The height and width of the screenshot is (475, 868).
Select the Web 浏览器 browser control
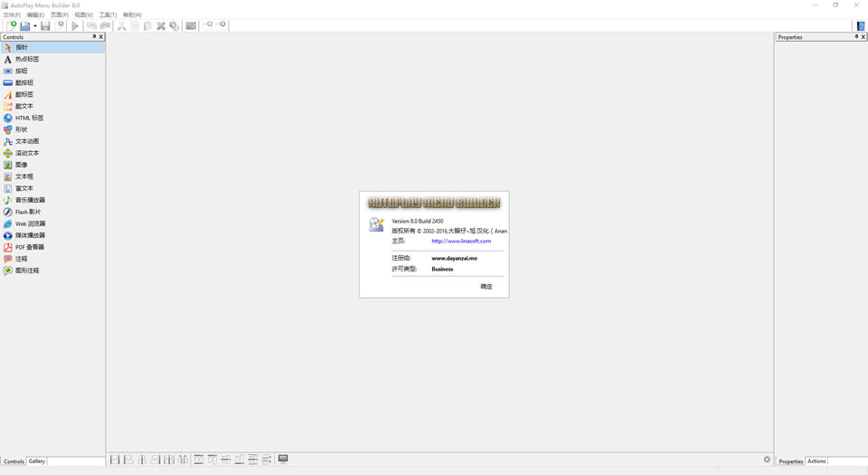pyautogui.click(x=52, y=223)
